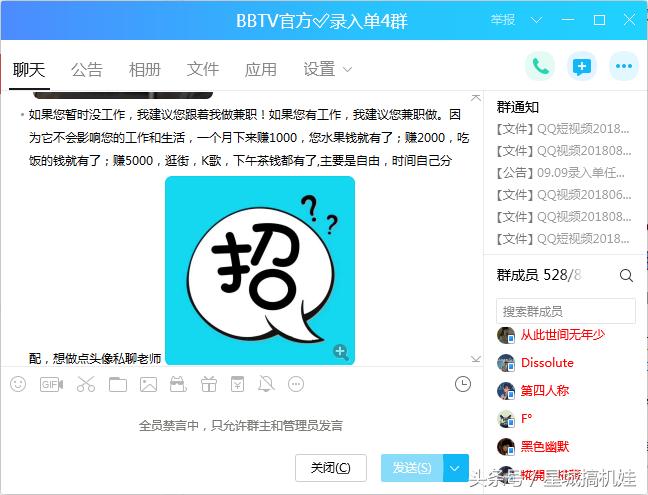The height and width of the screenshot is (495, 648).
Task: Open the 文件 tab
Action: coord(202,69)
